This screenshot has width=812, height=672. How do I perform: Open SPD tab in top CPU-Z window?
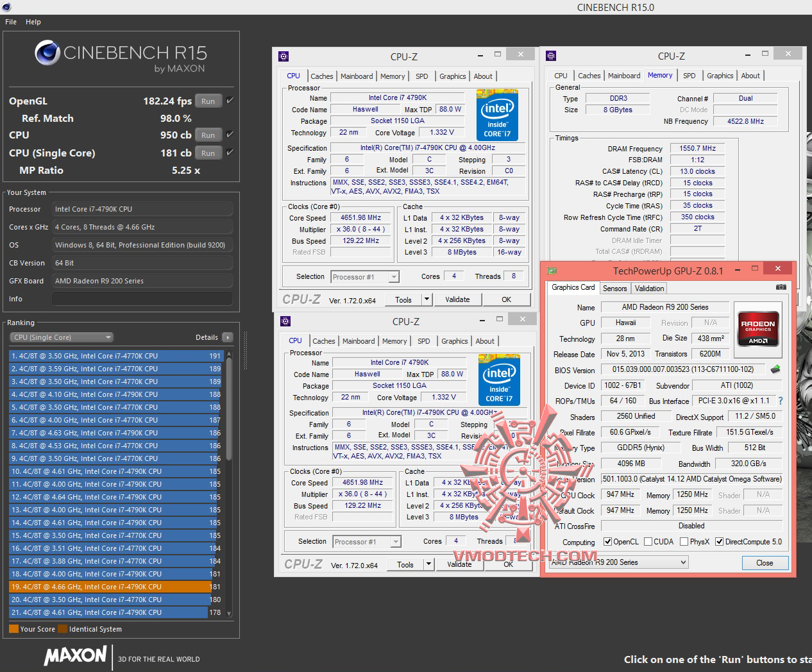[421, 76]
